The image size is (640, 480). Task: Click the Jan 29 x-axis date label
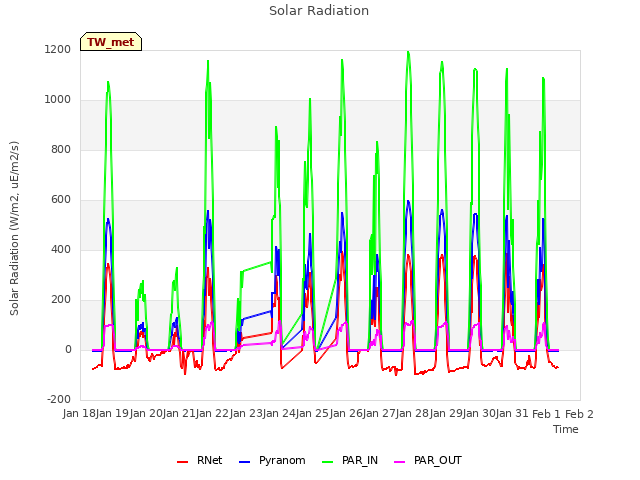pos(446,414)
